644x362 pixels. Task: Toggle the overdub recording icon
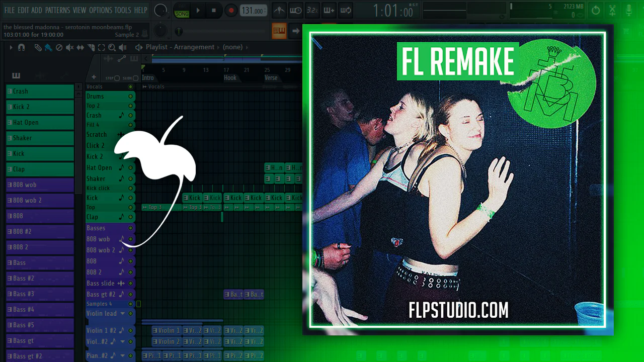point(329,10)
